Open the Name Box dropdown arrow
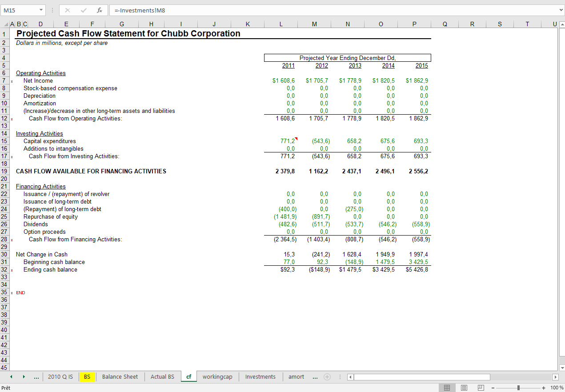Viewport: 565px width, 392px height. coord(41,10)
